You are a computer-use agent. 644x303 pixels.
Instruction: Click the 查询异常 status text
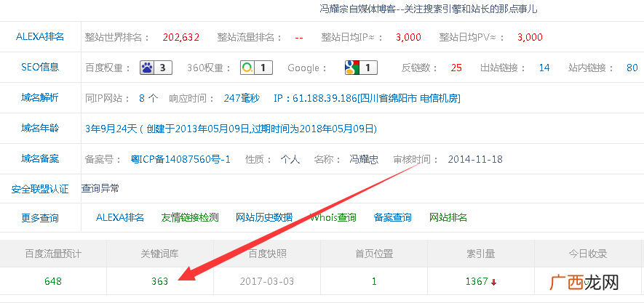pyautogui.click(x=100, y=188)
